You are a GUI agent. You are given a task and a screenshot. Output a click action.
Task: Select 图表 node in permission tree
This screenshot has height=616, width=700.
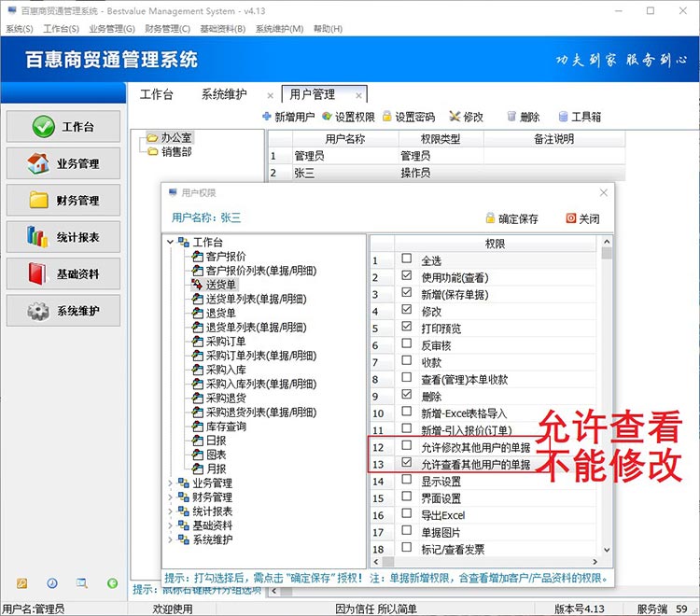tap(209, 455)
